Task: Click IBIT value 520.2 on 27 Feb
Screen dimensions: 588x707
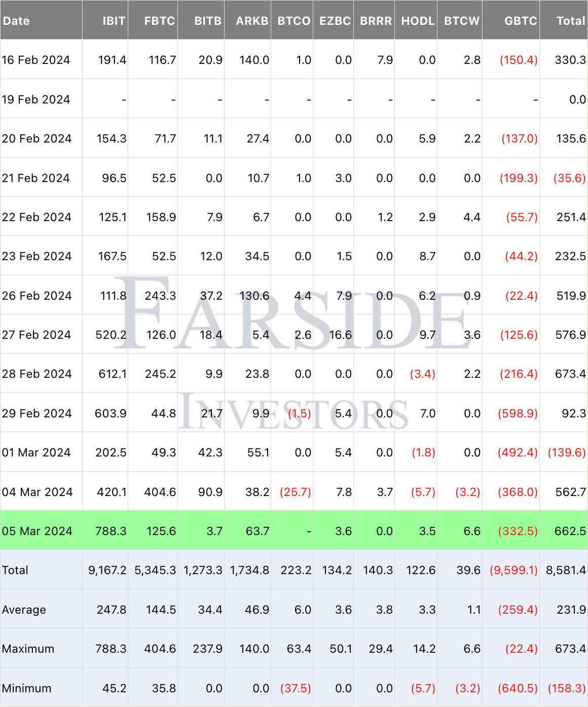Action: pyautogui.click(x=111, y=335)
